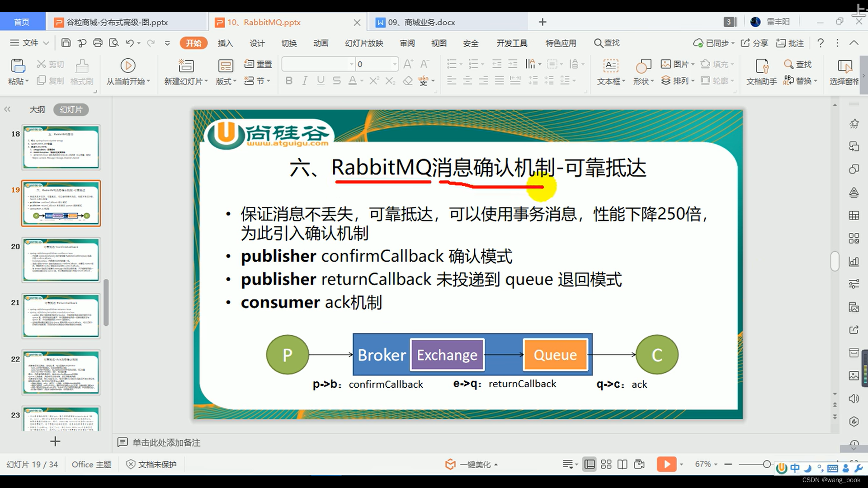Switch to Slide Sorter view icon
868x488 pixels.
click(x=606, y=464)
